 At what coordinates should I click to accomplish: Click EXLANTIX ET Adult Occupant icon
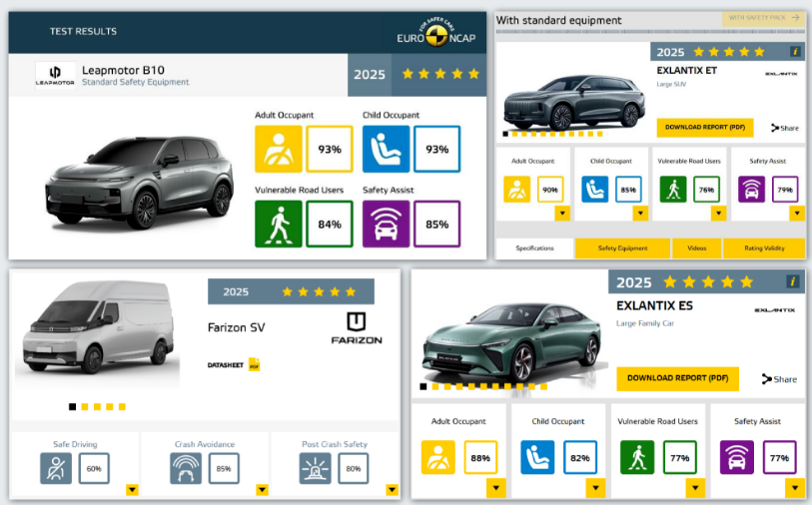tap(516, 190)
